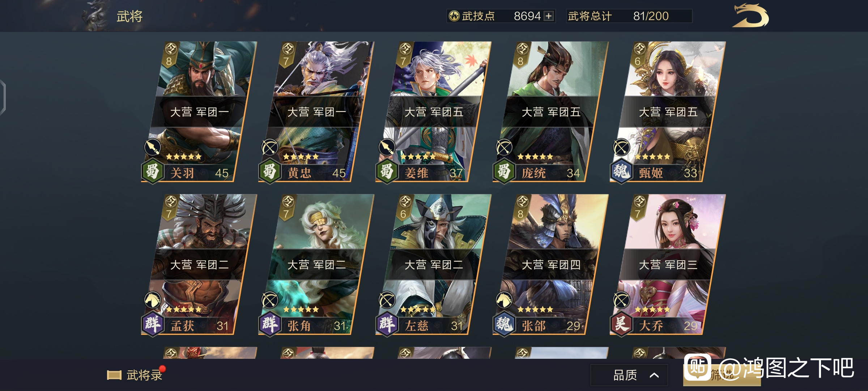The height and width of the screenshot is (391, 868).
Task: Click the cavalry horse icon on 张郃
Action: pos(504,300)
